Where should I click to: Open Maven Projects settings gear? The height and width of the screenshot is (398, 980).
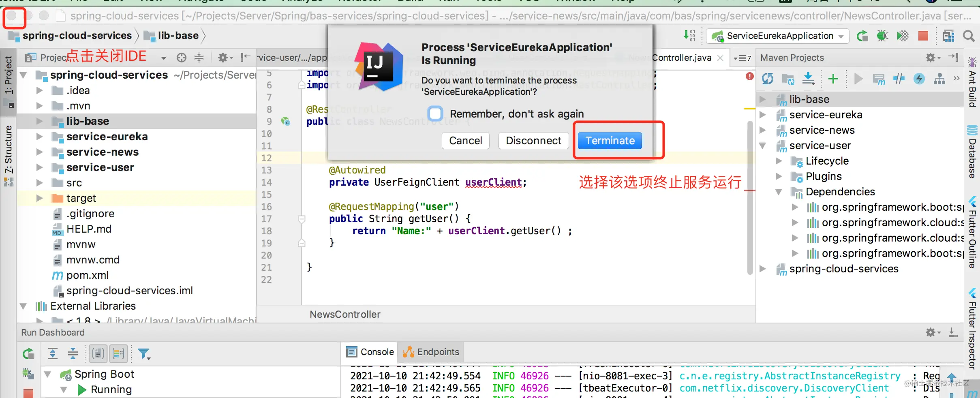[x=932, y=58]
